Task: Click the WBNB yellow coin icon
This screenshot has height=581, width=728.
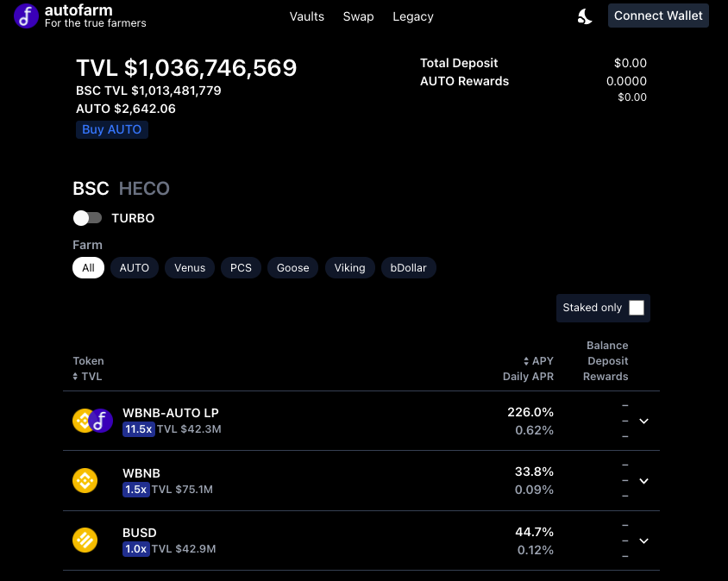Action: pyautogui.click(x=85, y=480)
